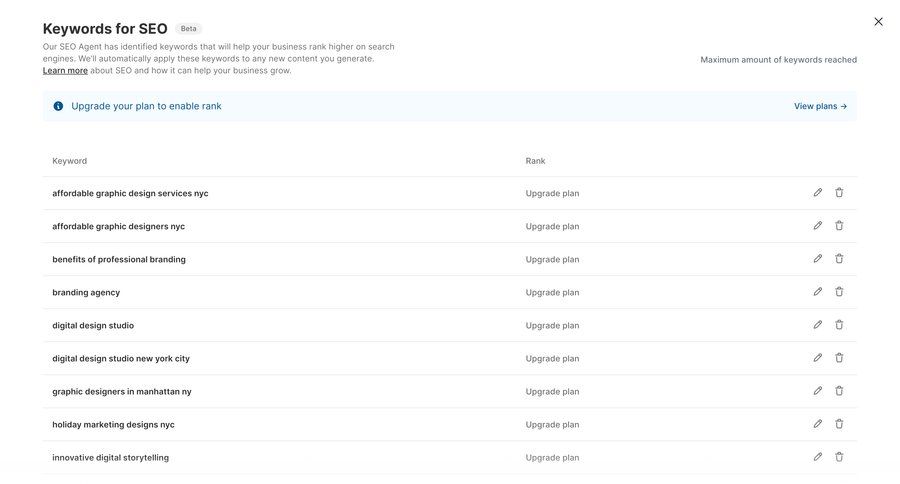Viewport: 900px width, 484px height.
Task: Open the 'Learn more' SEO link
Action: click(x=65, y=71)
